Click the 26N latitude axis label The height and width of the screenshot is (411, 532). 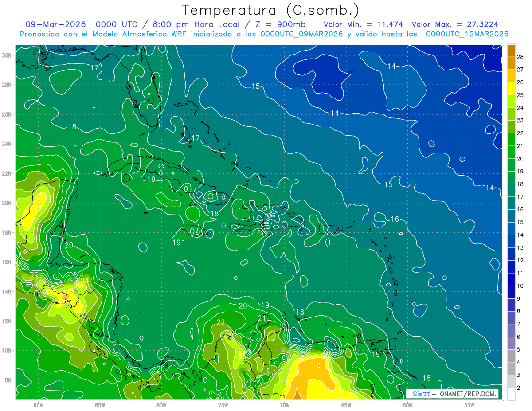tap(6, 114)
